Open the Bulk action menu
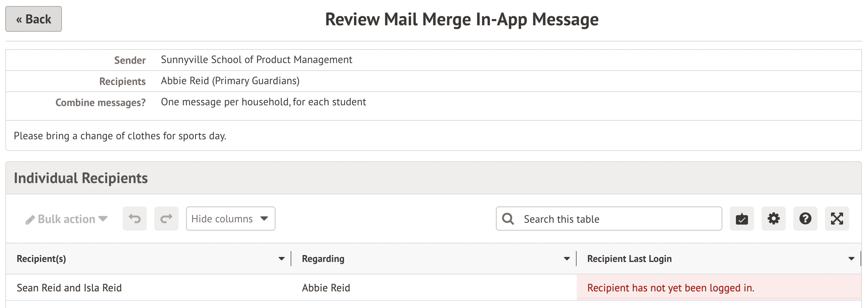The height and width of the screenshot is (308, 868). tap(67, 219)
